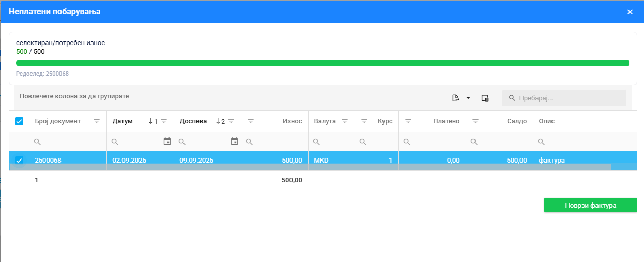Open calendar picker in Доспева filter

(234, 141)
